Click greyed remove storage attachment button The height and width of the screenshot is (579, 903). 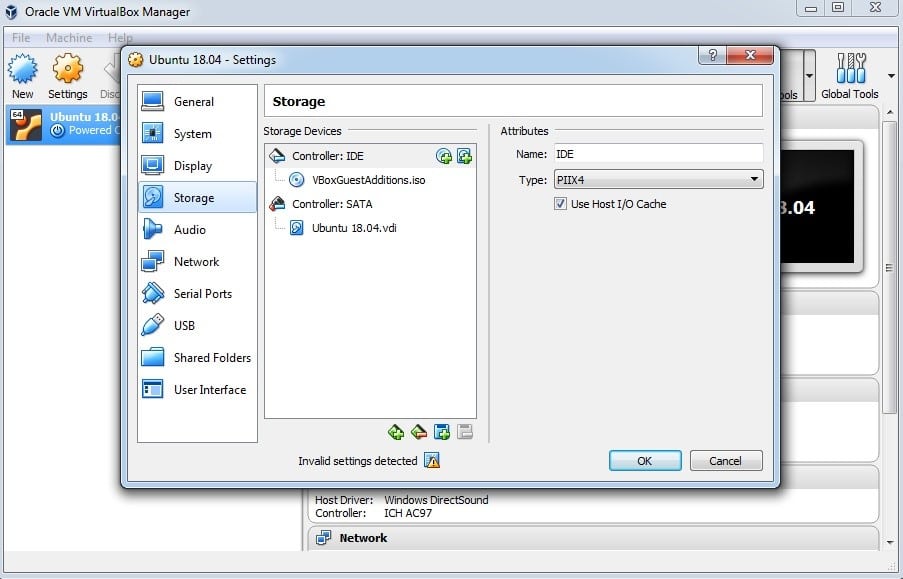click(465, 432)
